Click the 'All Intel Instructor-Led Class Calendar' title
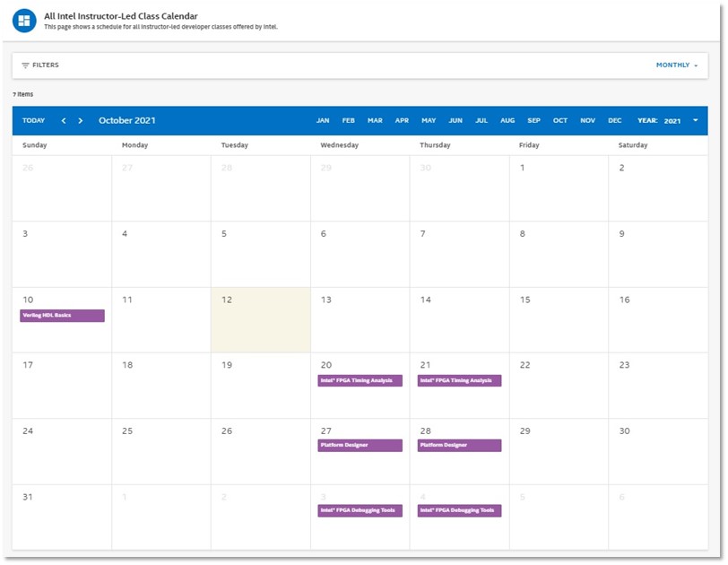The image size is (728, 565). [x=121, y=16]
